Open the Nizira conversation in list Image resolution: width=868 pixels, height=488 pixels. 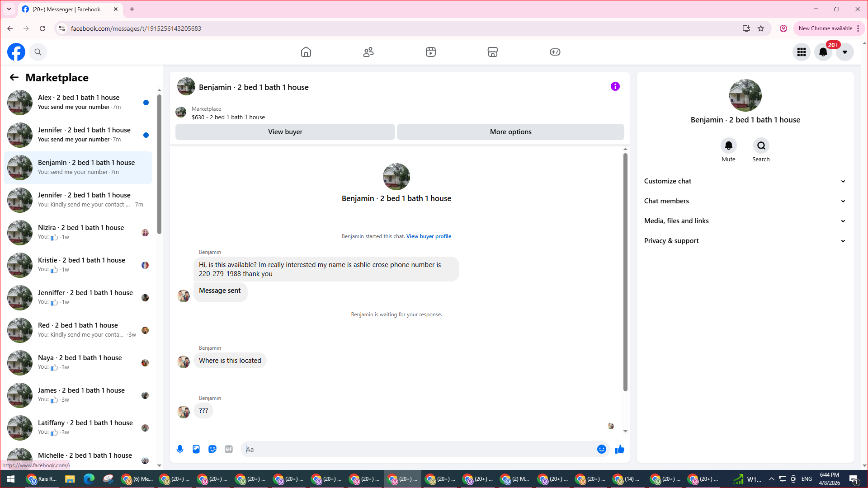coord(80,232)
